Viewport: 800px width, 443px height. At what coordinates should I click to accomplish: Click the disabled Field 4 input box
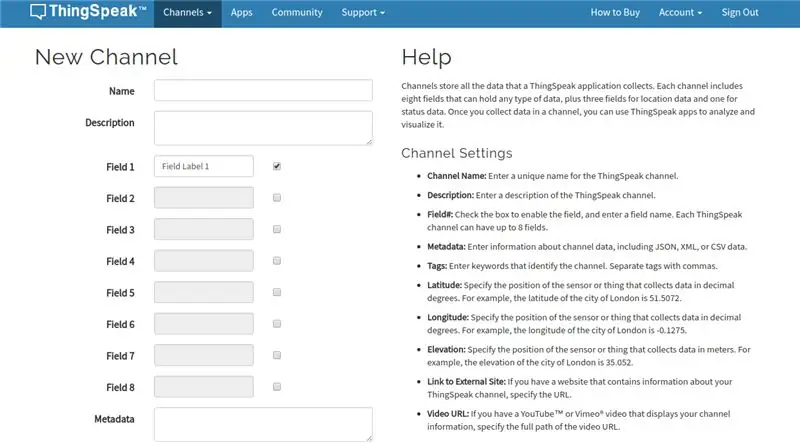click(x=204, y=261)
